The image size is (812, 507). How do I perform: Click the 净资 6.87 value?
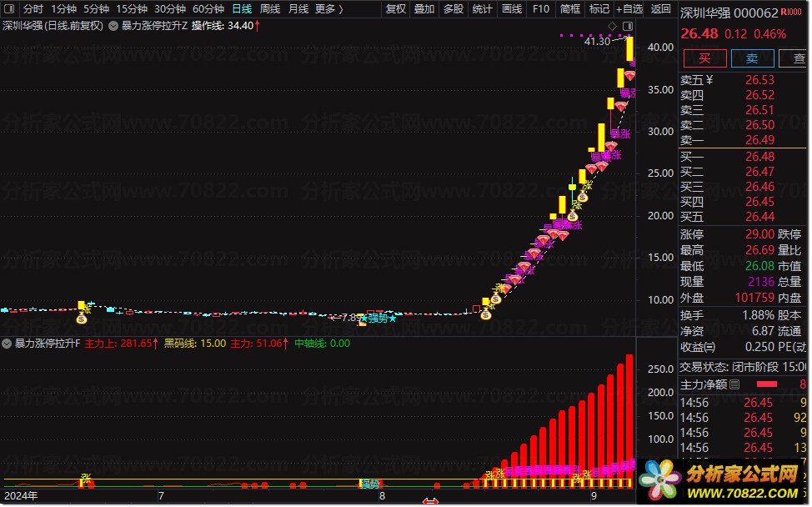[x=764, y=331]
